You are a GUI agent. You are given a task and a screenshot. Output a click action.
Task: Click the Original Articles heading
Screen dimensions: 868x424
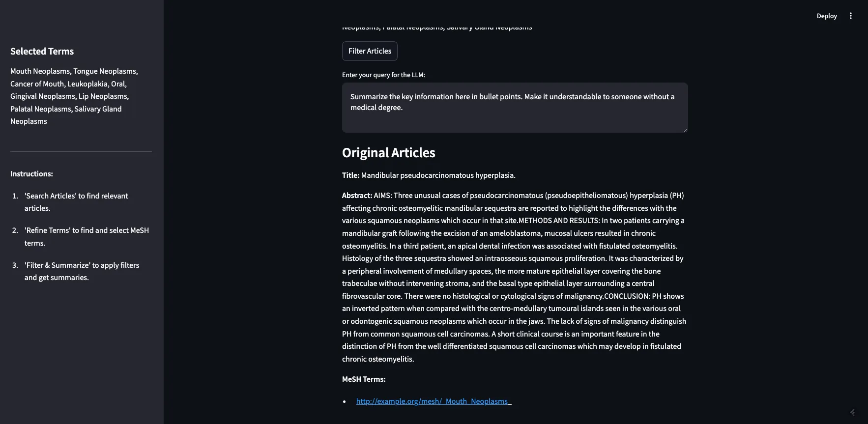(x=388, y=153)
